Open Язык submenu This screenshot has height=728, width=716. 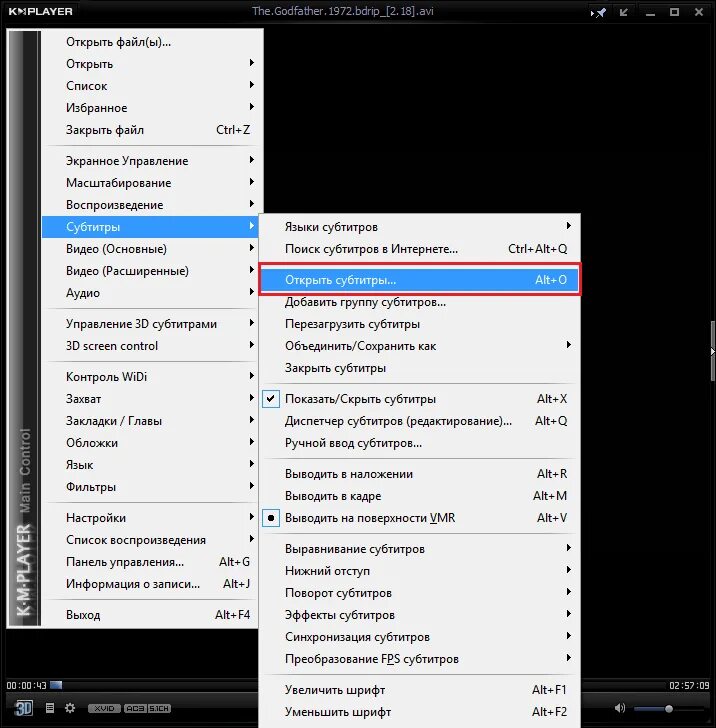[150, 465]
